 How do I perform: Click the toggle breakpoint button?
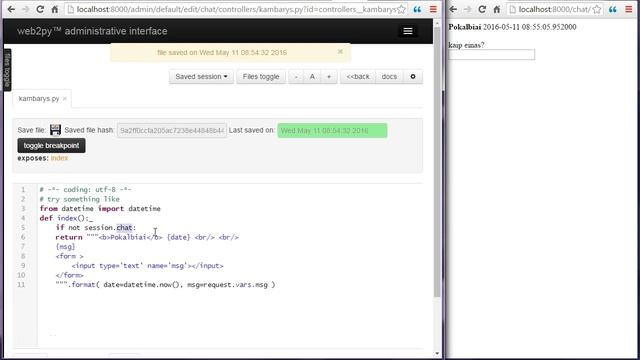click(51, 146)
